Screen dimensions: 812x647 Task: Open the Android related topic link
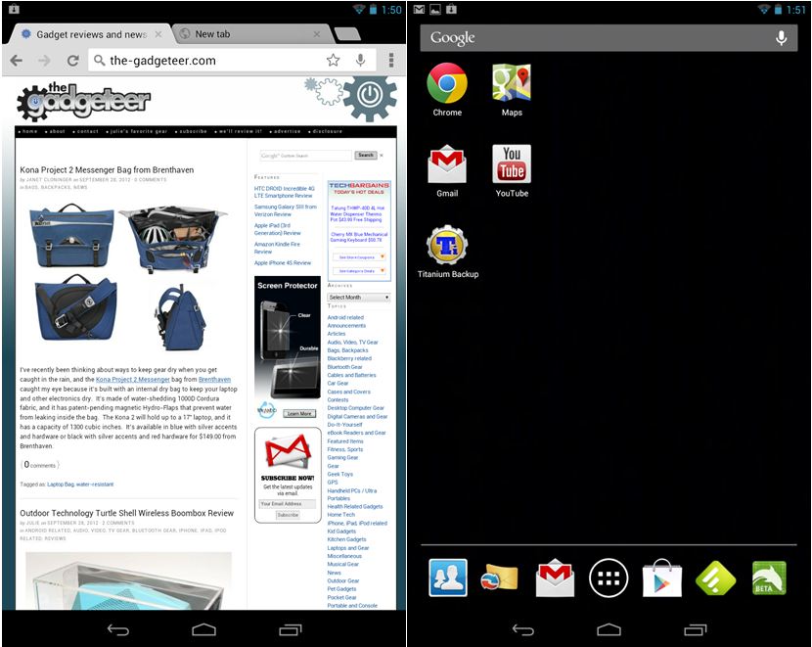tap(345, 317)
